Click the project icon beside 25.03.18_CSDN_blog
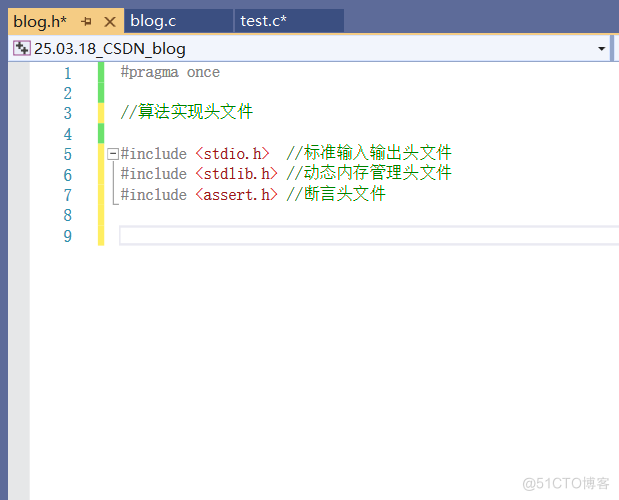The image size is (619, 500). click(x=21, y=48)
